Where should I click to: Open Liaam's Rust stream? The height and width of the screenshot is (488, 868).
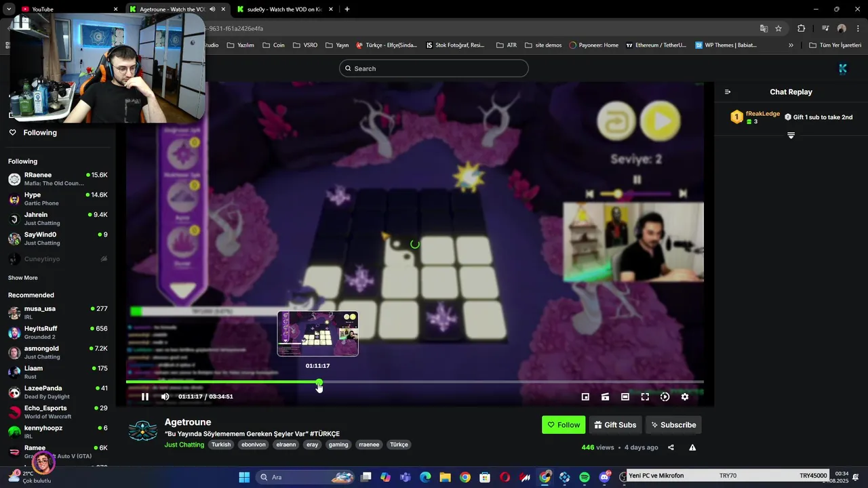pyautogui.click(x=58, y=372)
